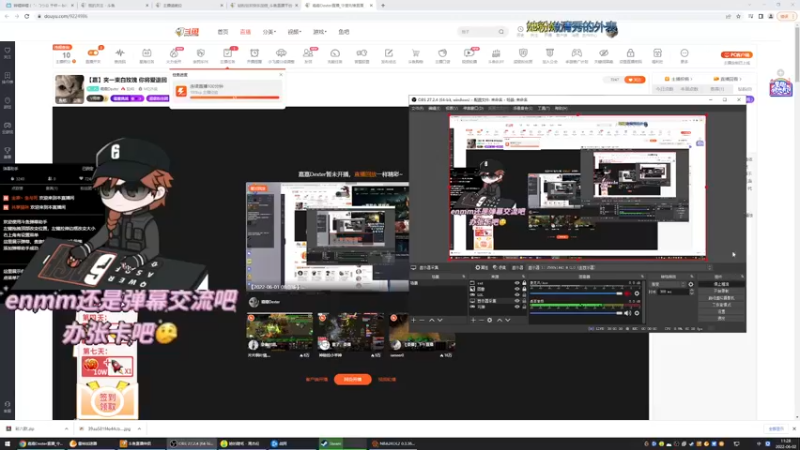This screenshot has height=450, width=800.
Task: Toggle visibility of the top source row
Action: tap(517, 283)
